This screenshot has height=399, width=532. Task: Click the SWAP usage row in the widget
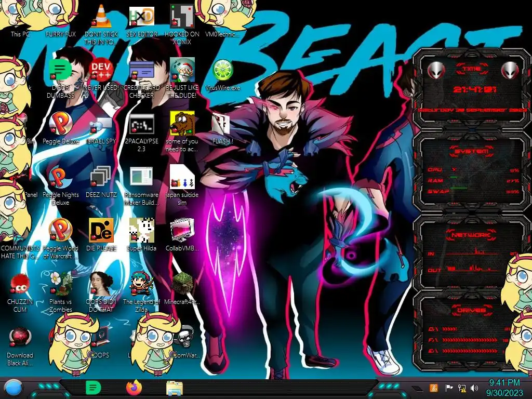coord(473,191)
